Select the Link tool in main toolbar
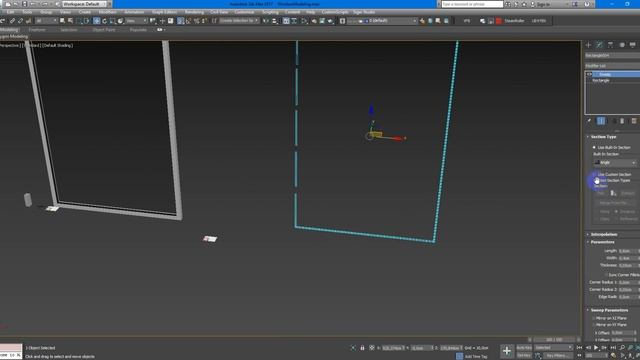The height and width of the screenshot is (360, 640). [12, 21]
